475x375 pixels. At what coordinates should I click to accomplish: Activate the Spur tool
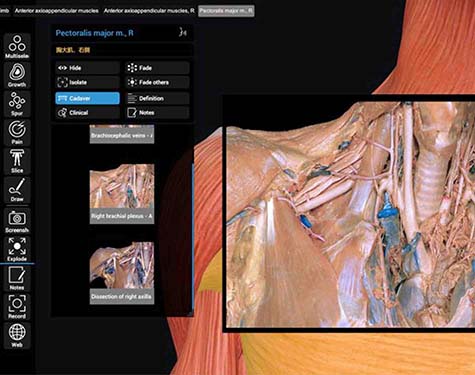tap(17, 104)
